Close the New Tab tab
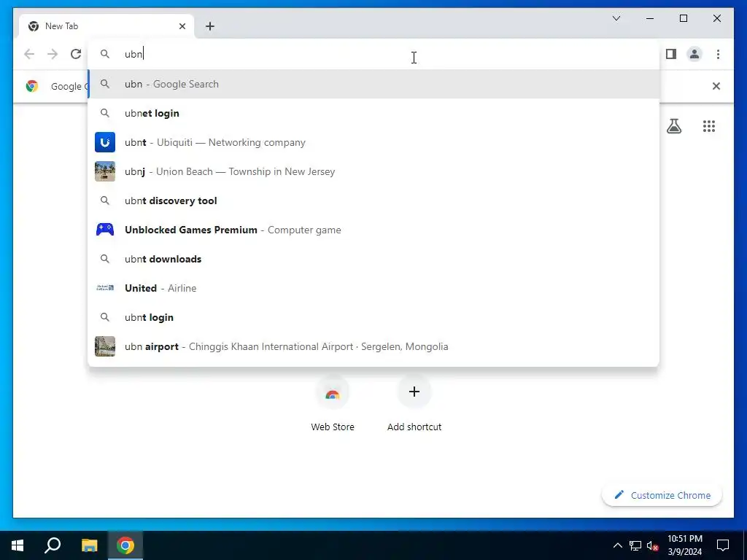This screenshot has height=560, width=747. pyautogui.click(x=182, y=26)
